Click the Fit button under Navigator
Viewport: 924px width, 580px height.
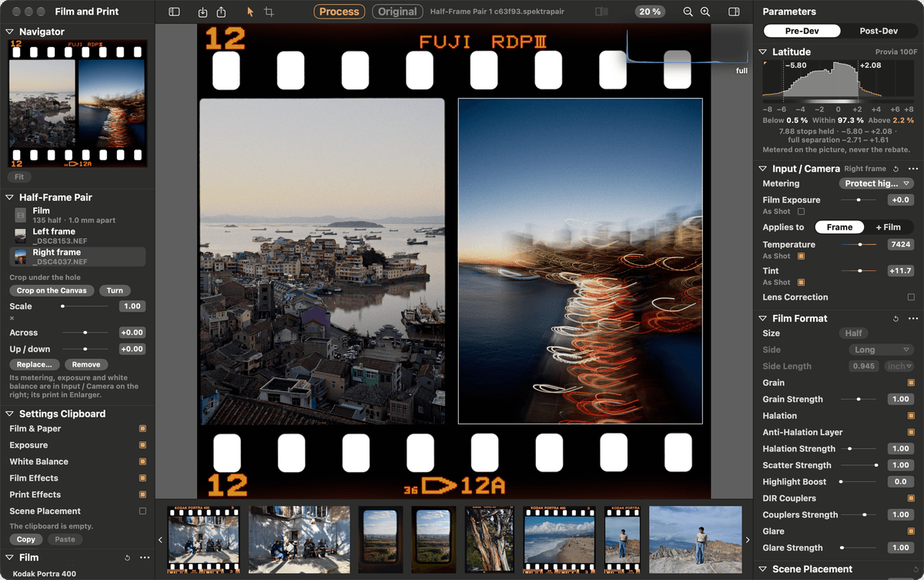19,177
